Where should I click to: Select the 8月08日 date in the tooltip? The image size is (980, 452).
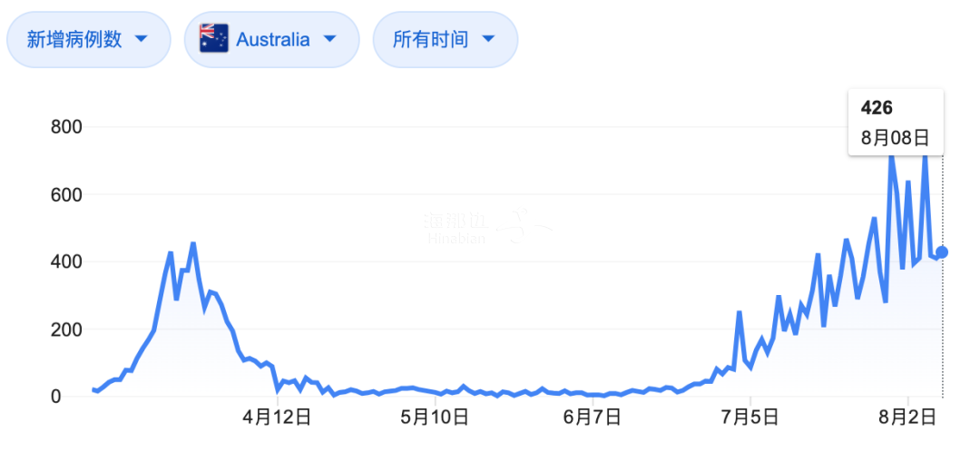(895, 139)
